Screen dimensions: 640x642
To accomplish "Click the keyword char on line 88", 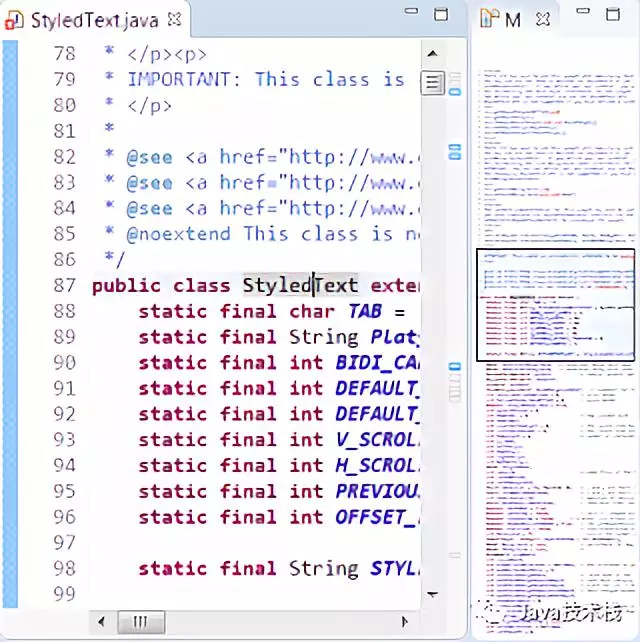I will (312, 311).
